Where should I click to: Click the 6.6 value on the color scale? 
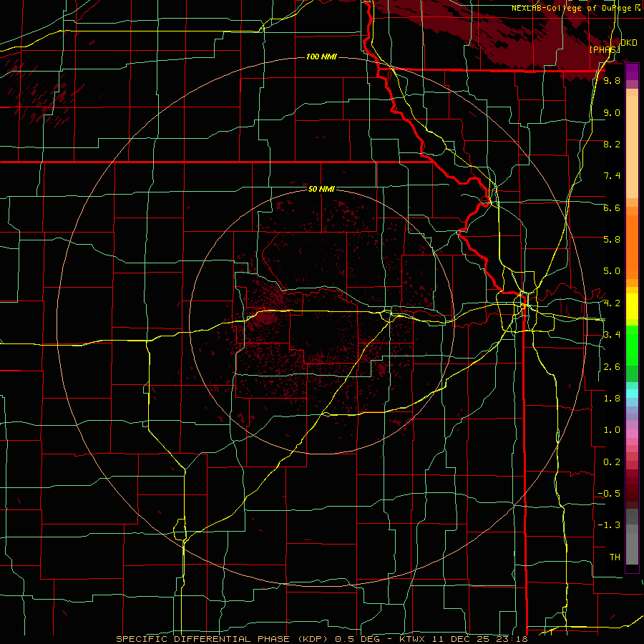tap(612, 208)
